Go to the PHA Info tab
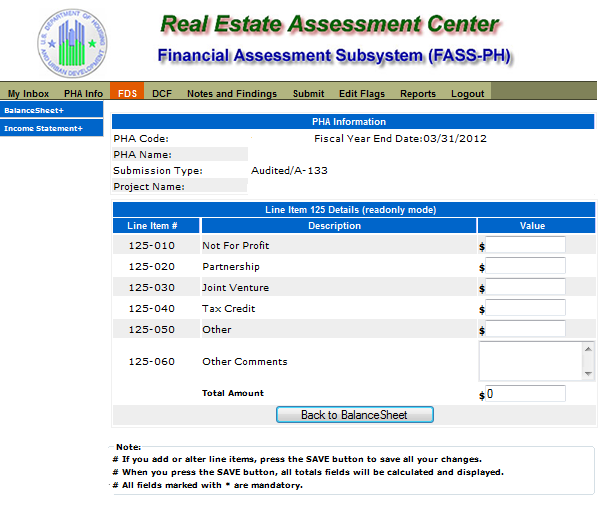This screenshot has height=507, width=605. click(x=83, y=94)
